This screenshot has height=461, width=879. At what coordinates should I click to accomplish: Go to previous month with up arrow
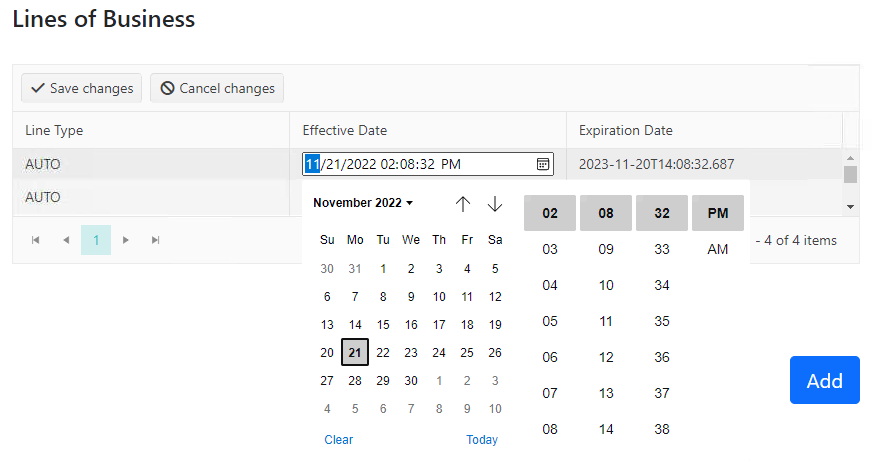click(x=462, y=204)
